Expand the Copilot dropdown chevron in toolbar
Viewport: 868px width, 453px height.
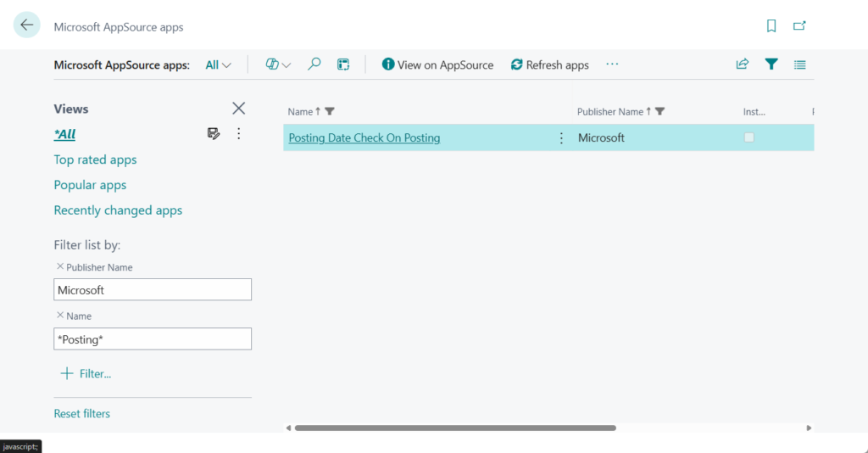coord(287,65)
